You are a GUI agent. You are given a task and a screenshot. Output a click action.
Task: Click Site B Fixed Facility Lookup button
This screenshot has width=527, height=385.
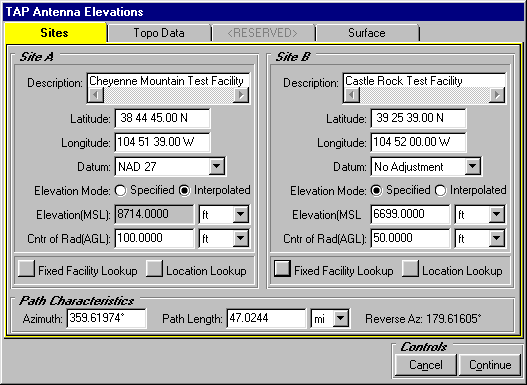[x=282, y=268]
